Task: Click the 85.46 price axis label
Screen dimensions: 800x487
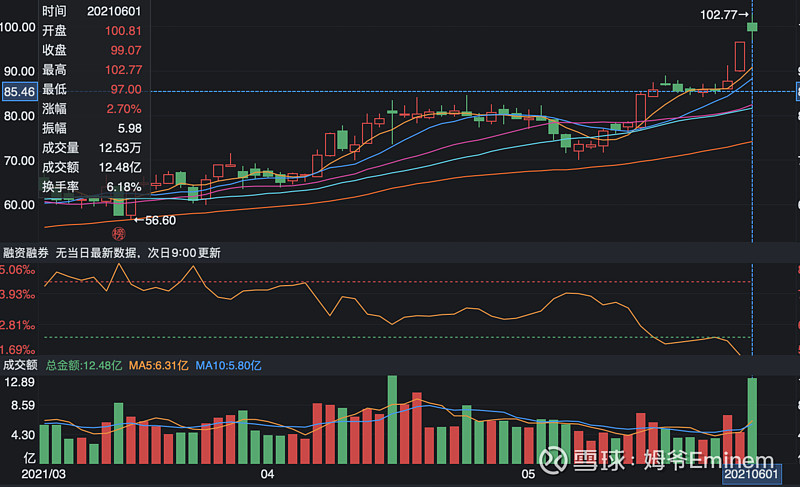Action: coord(20,92)
